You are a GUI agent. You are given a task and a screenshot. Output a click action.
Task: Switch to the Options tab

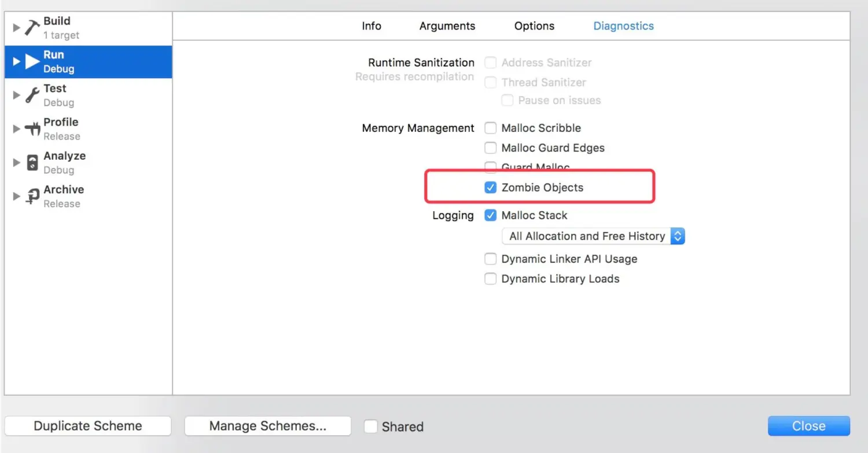coord(534,26)
